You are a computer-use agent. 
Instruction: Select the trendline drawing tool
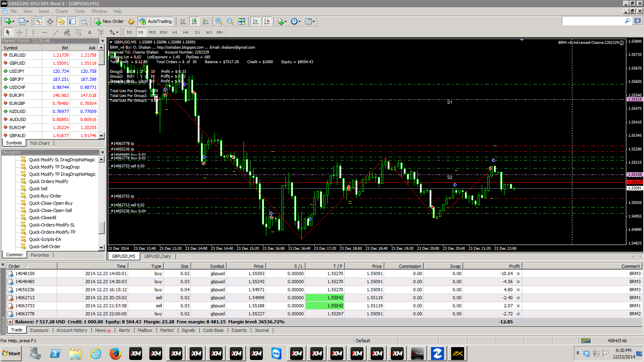point(56,32)
